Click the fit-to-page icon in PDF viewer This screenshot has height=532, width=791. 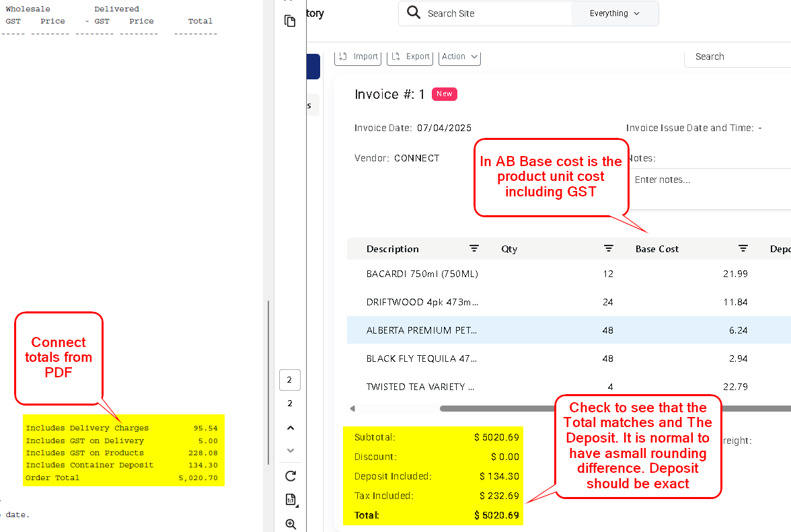(291, 500)
